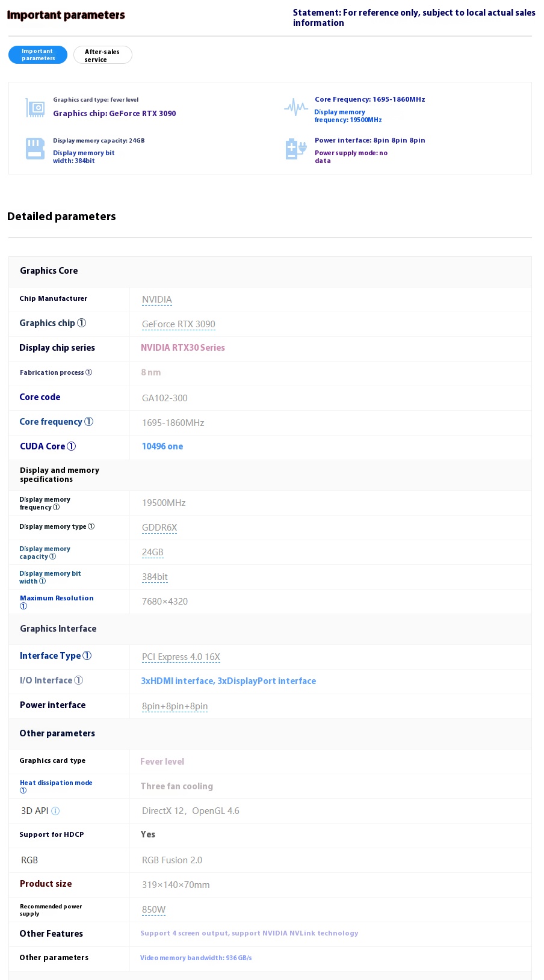Viewport: 544px width, 980px height.
Task: Click the Chip Manufacturer row label
Action: pyautogui.click(x=53, y=298)
